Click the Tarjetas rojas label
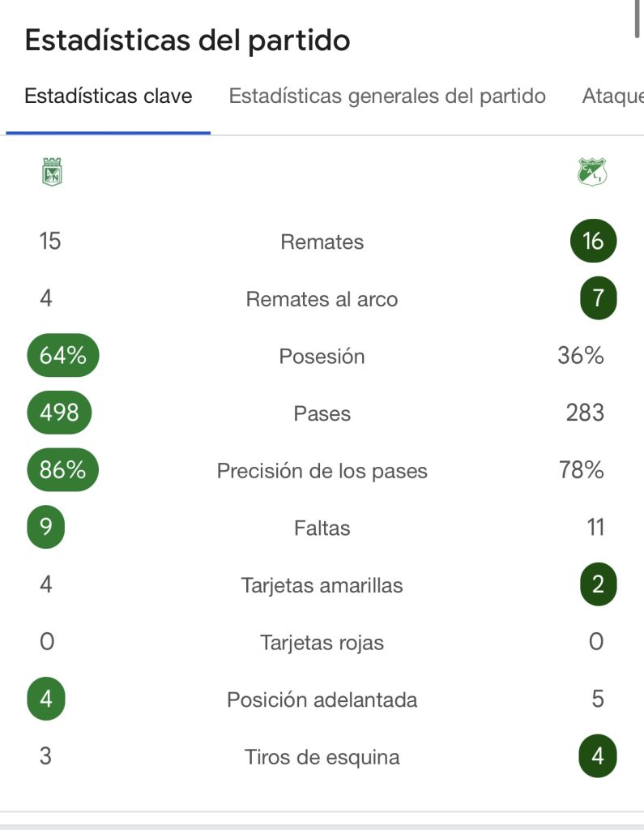 (x=322, y=643)
